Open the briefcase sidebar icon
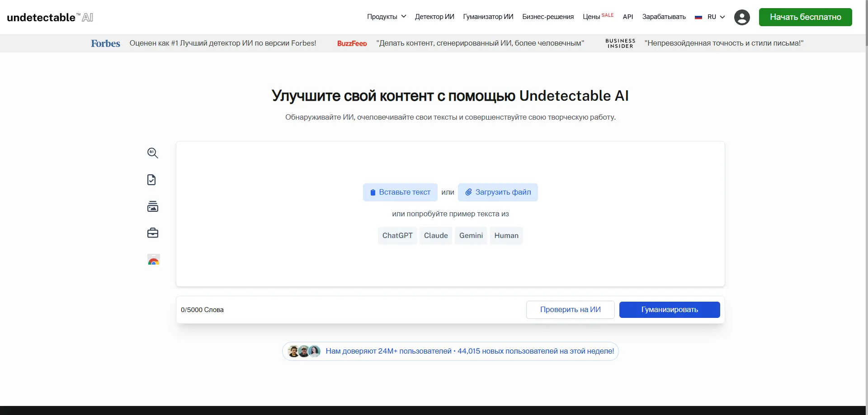The width and height of the screenshot is (868, 415). pyautogui.click(x=153, y=233)
